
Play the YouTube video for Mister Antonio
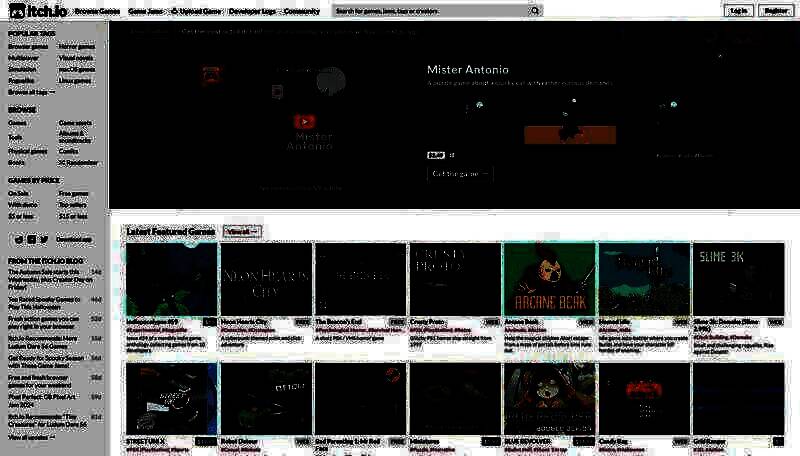click(x=305, y=121)
